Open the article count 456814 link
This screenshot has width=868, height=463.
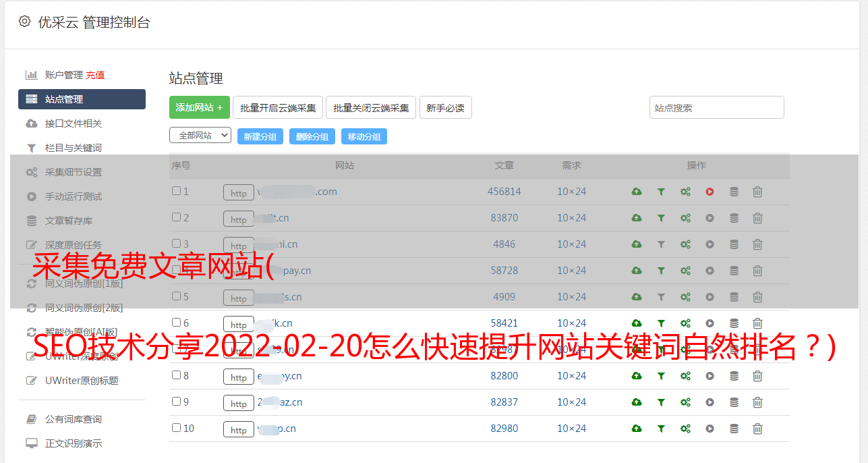[x=504, y=192]
